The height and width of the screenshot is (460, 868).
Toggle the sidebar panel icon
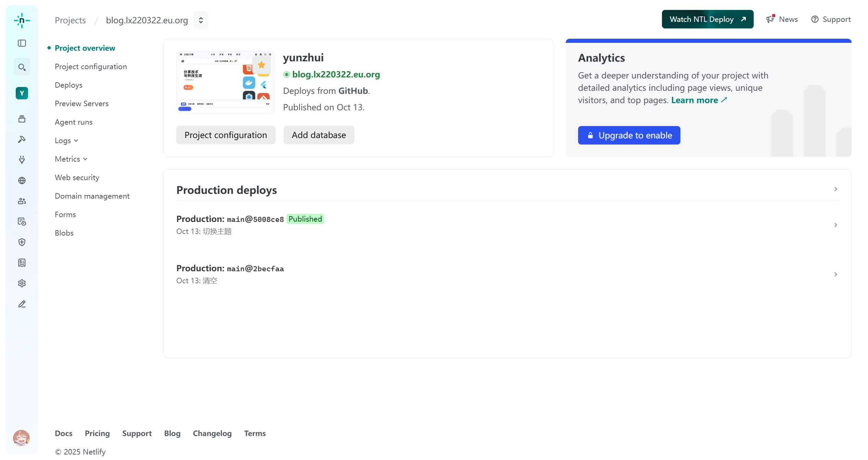pyautogui.click(x=22, y=43)
